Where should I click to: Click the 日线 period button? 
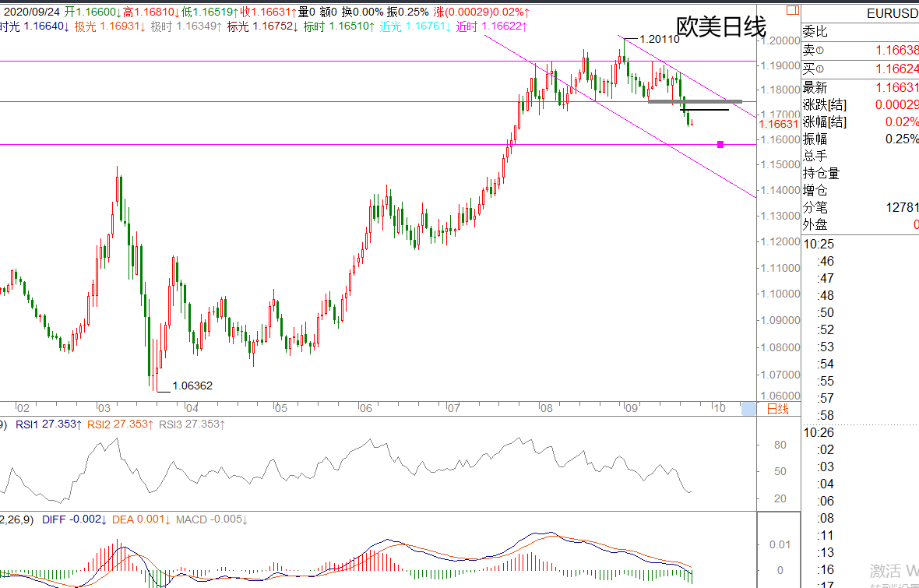coord(778,409)
